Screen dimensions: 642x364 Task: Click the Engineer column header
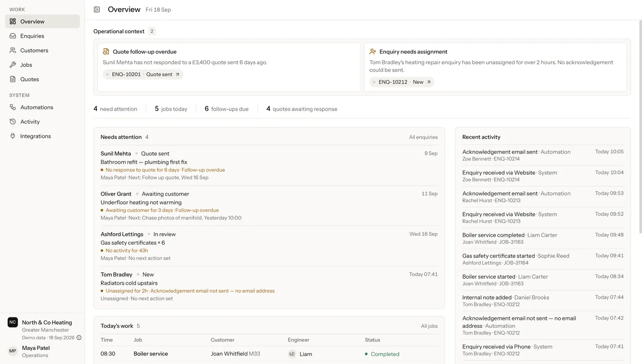[x=298, y=340]
